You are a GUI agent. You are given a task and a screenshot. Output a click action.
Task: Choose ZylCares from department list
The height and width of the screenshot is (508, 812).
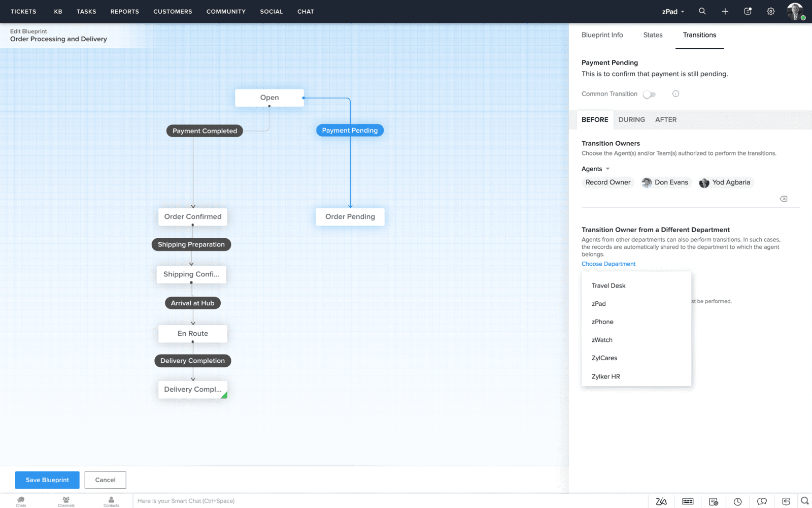636,358
